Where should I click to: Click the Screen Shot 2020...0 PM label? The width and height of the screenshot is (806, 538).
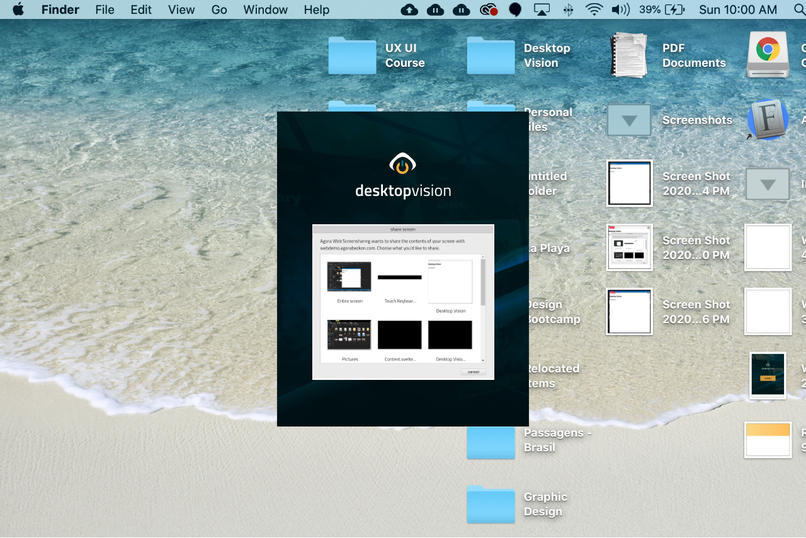[x=696, y=248]
